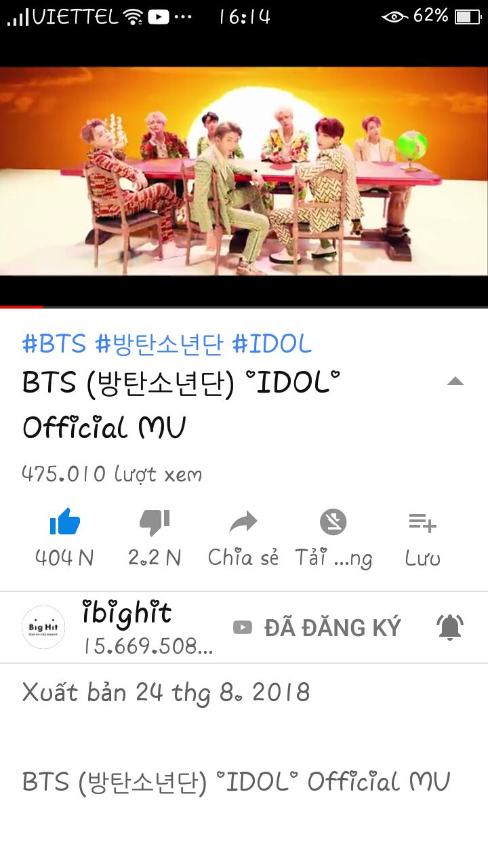The width and height of the screenshot is (488, 868).
Task: Tap the disabled download icon
Action: pyautogui.click(x=333, y=522)
